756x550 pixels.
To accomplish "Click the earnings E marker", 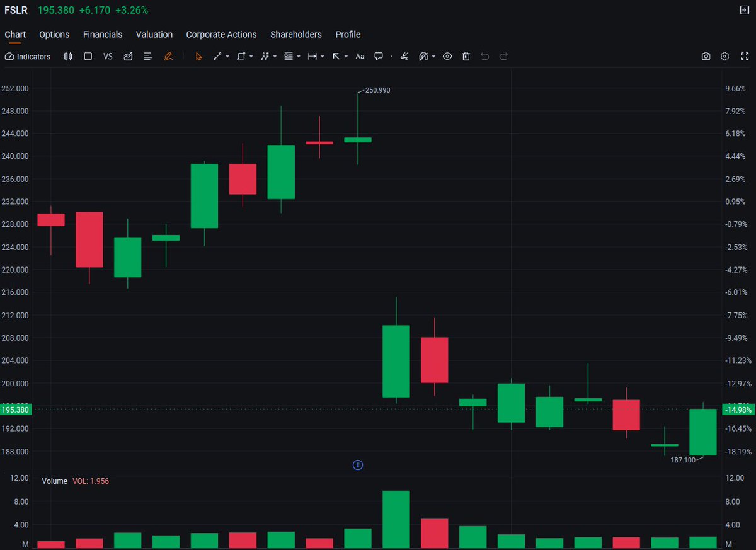I will point(358,465).
